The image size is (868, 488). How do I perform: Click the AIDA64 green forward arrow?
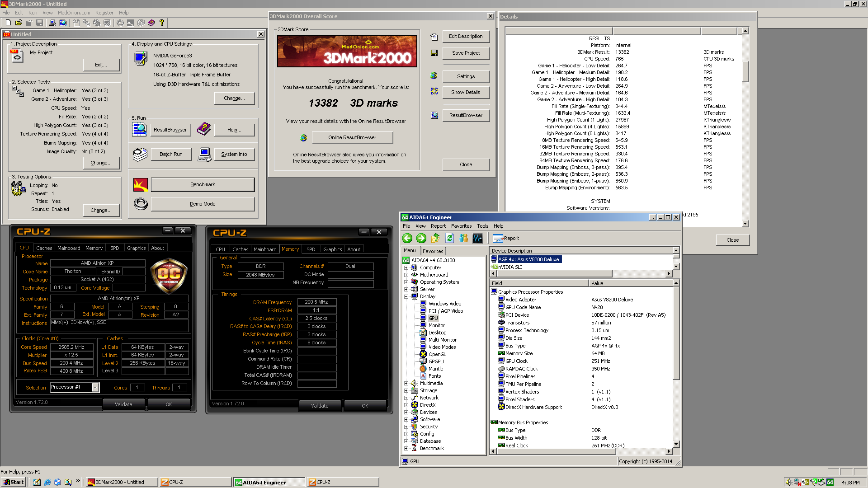pos(421,238)
